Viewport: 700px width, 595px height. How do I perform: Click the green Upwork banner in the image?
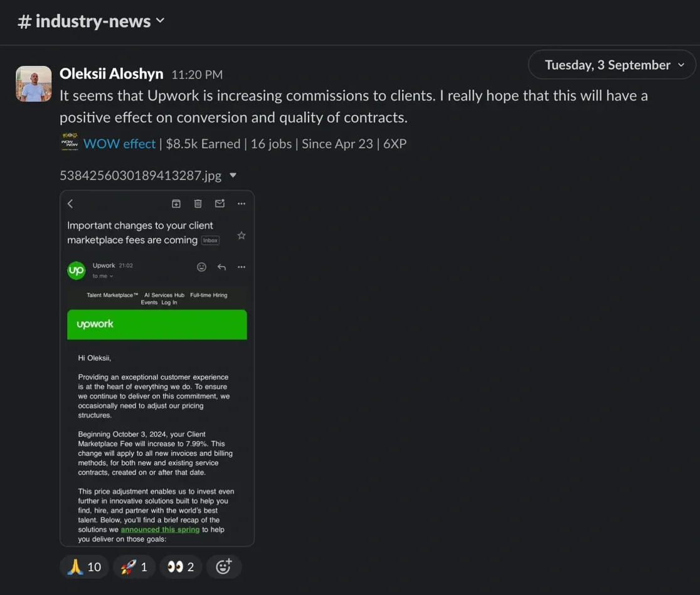[x=157, y=324]
